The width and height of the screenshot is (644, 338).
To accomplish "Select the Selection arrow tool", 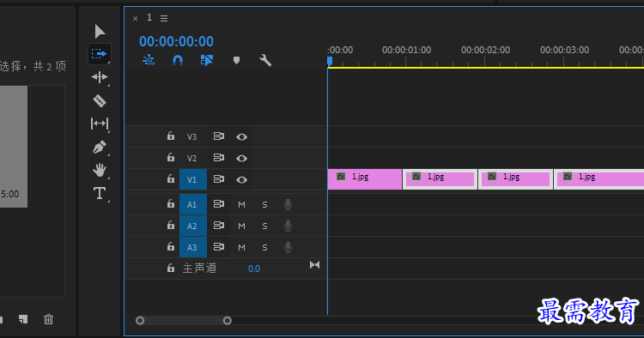I will point(100,32).
